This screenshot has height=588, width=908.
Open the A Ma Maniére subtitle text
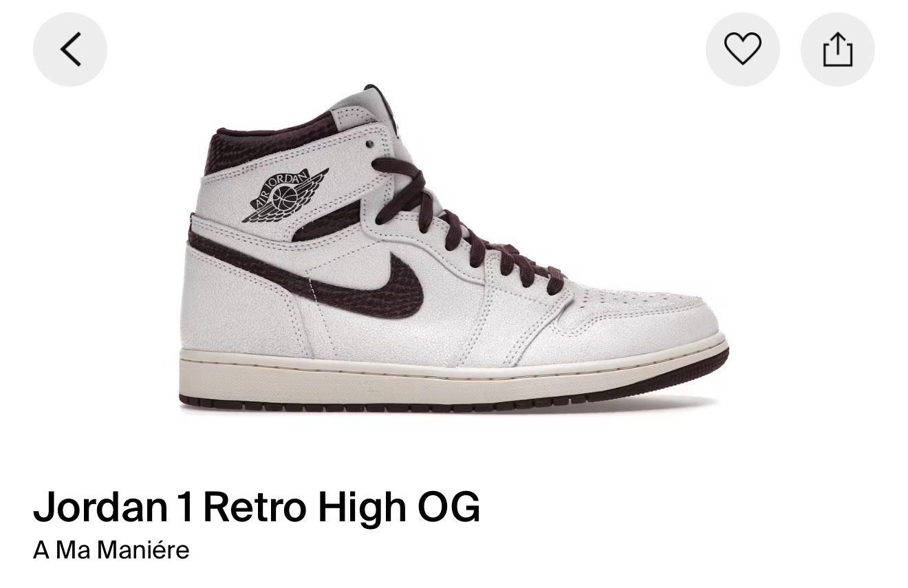tap(111, 551)
